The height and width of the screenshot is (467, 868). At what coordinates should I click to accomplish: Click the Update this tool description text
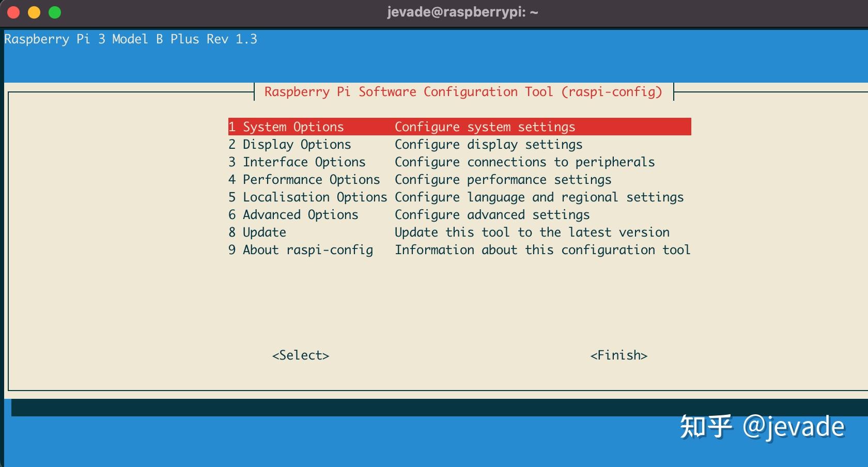532,232
